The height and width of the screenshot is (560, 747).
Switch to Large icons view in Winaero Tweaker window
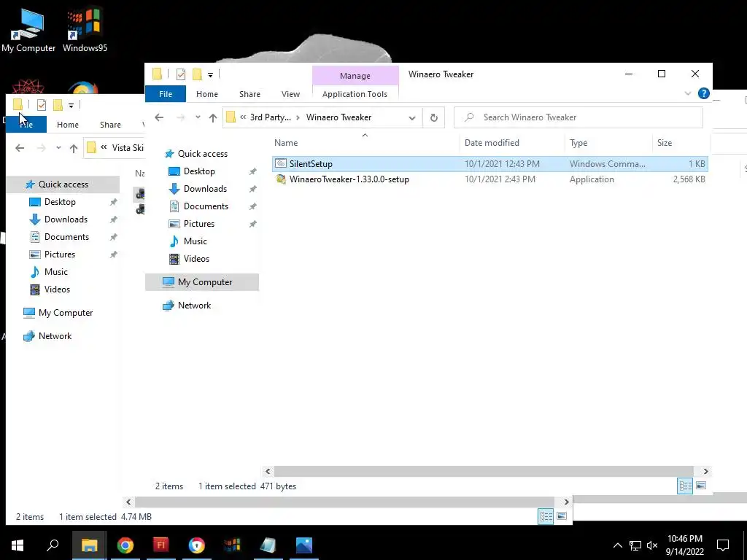pos(701,486)
